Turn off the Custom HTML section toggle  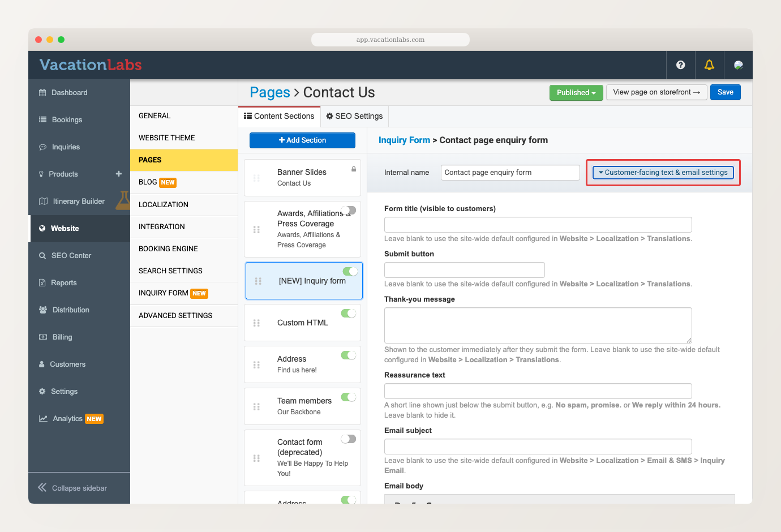tap(349, 313)
